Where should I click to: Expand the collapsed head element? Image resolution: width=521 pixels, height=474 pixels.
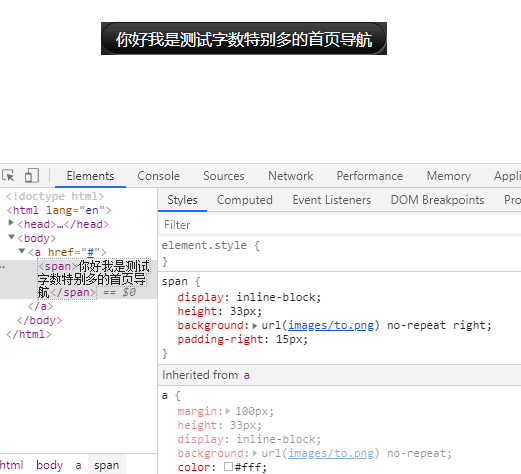pyautogui.click(x=11, y=223)
